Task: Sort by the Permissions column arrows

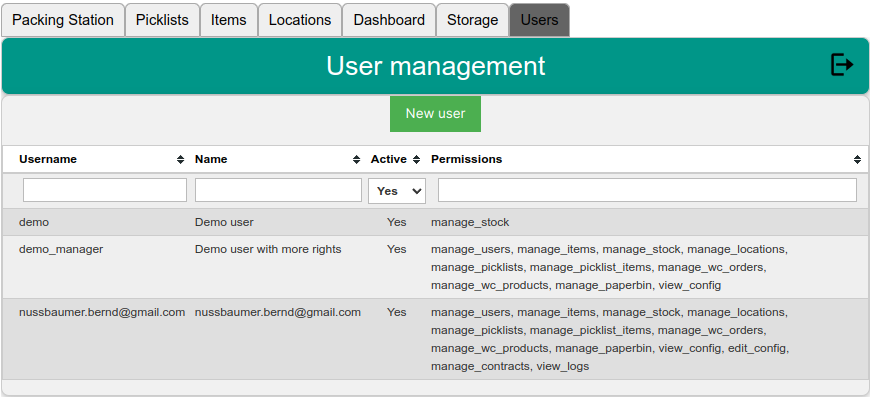Action: tap(858, 160)
